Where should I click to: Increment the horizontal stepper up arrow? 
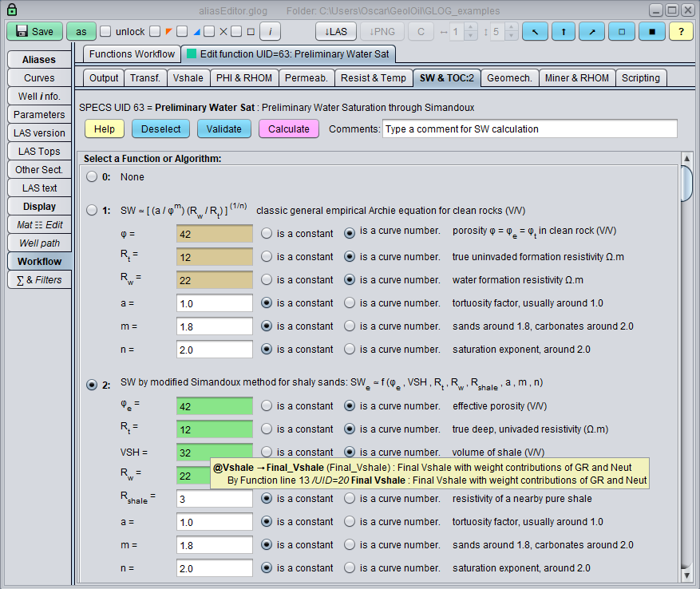click(x=470, y=27)
